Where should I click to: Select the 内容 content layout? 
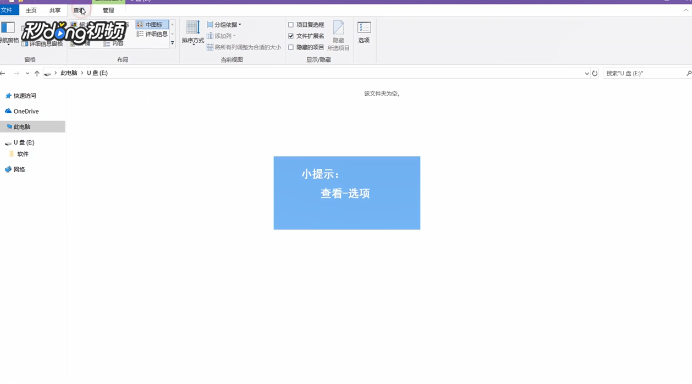pyautogui.click(x=114, y=43)
